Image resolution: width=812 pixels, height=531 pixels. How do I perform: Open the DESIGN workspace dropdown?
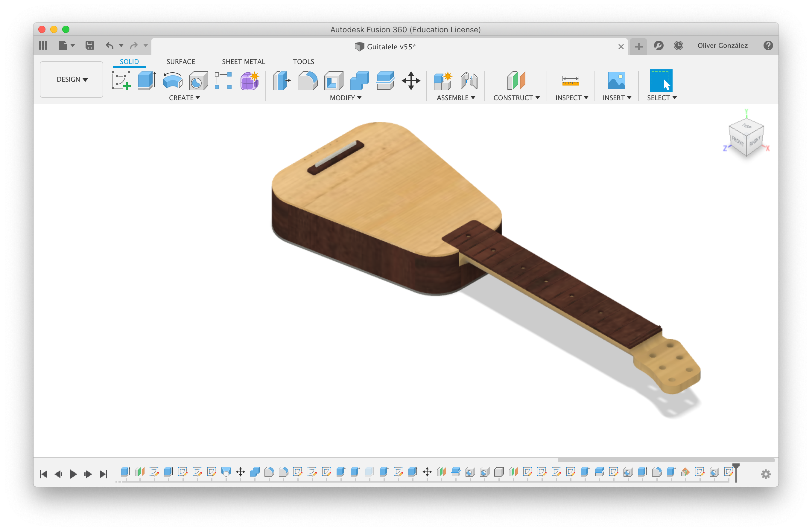pyautogui.click(x=72, y=80)
